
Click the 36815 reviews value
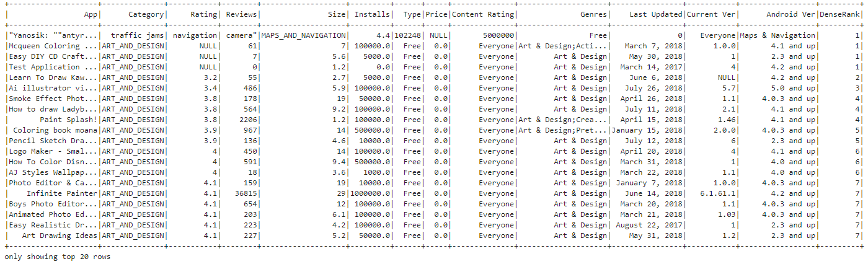[246, 193]
